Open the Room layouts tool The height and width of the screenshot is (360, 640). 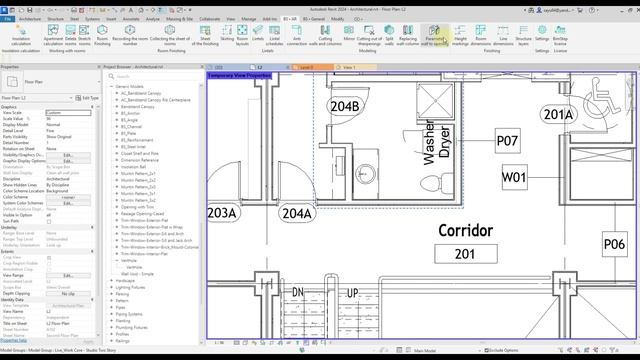[x=242, y=35]
